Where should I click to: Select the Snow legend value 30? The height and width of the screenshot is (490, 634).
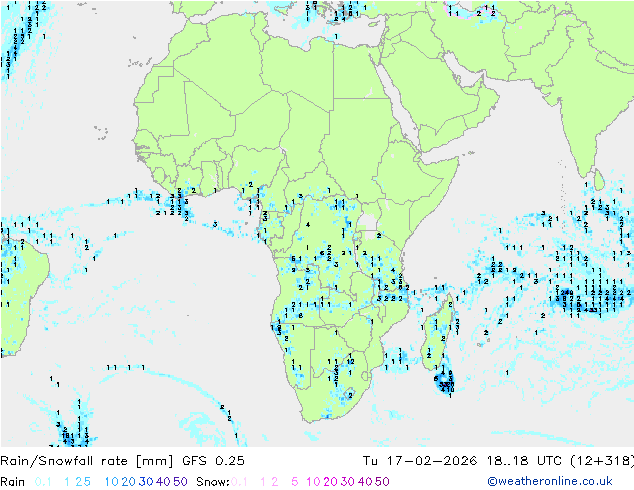348,482
